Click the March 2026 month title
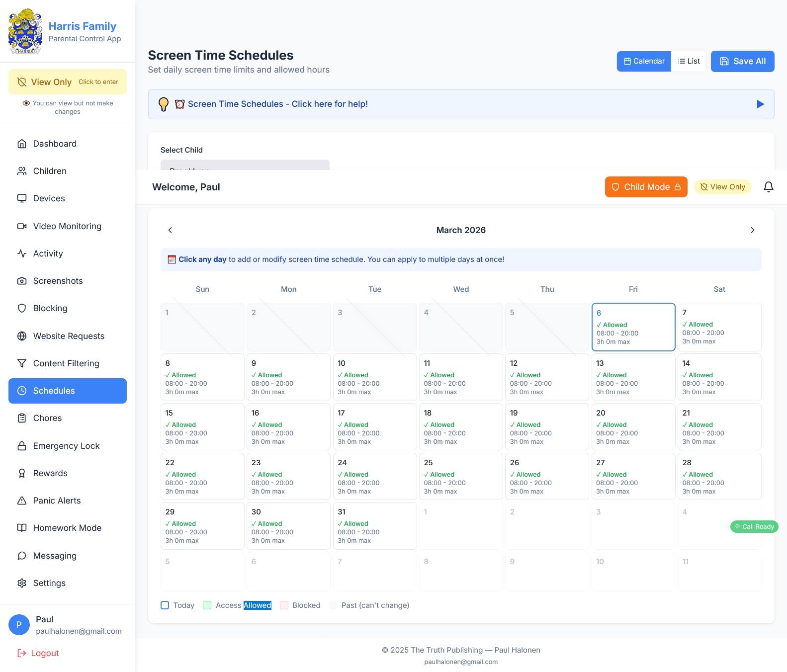787x672 pixels. 461,230
